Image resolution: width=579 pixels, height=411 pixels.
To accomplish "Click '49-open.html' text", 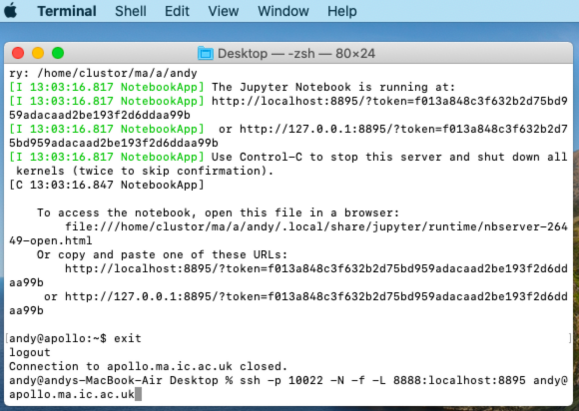I will point(51,241).
